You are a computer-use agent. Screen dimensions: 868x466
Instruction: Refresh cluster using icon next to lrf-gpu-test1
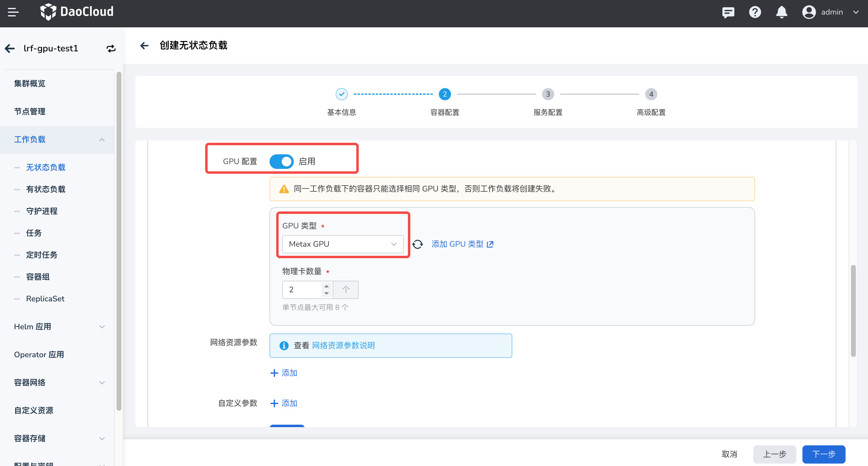(x=111, y=48)
